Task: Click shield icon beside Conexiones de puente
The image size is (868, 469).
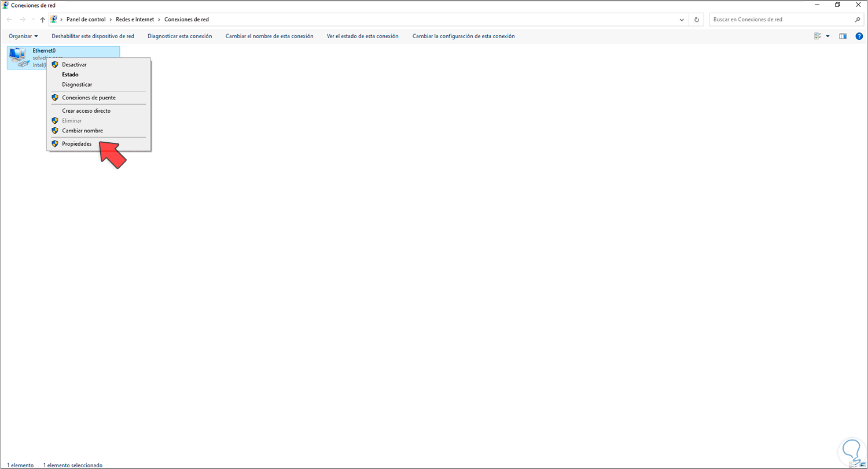Action: pyautogui.click(x=55, y=98)
